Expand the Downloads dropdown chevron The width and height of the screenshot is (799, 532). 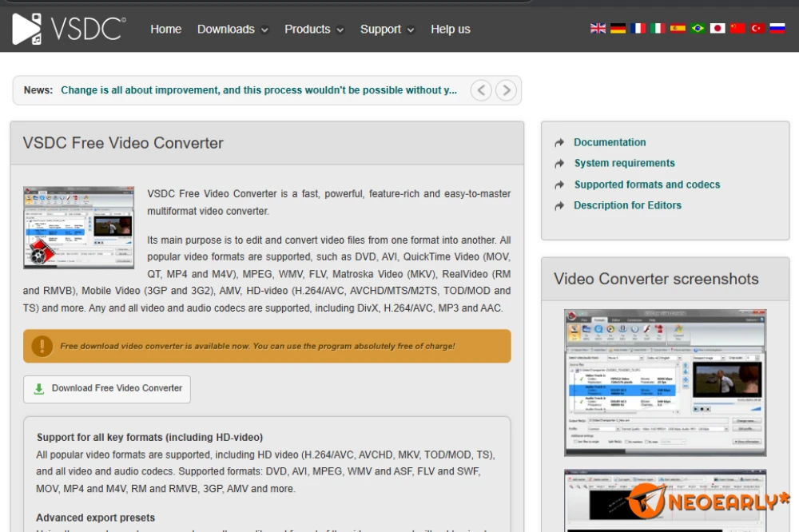(x=264, y=30)
